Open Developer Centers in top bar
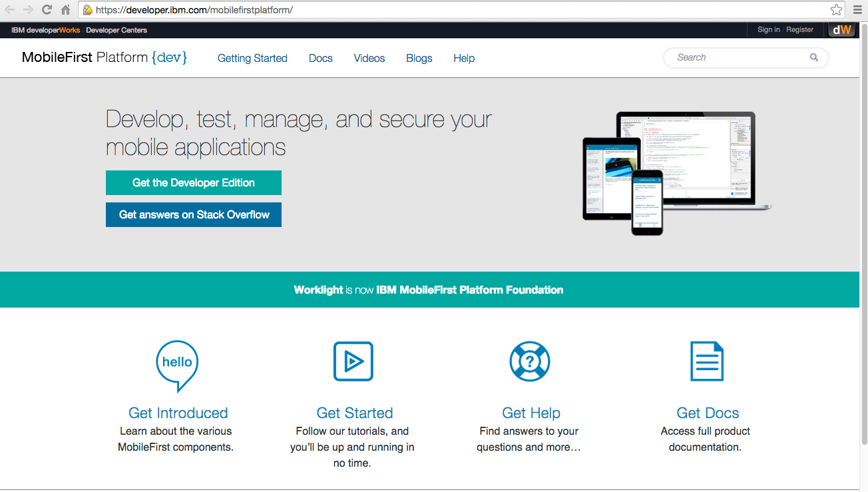 tap(116, 30)
